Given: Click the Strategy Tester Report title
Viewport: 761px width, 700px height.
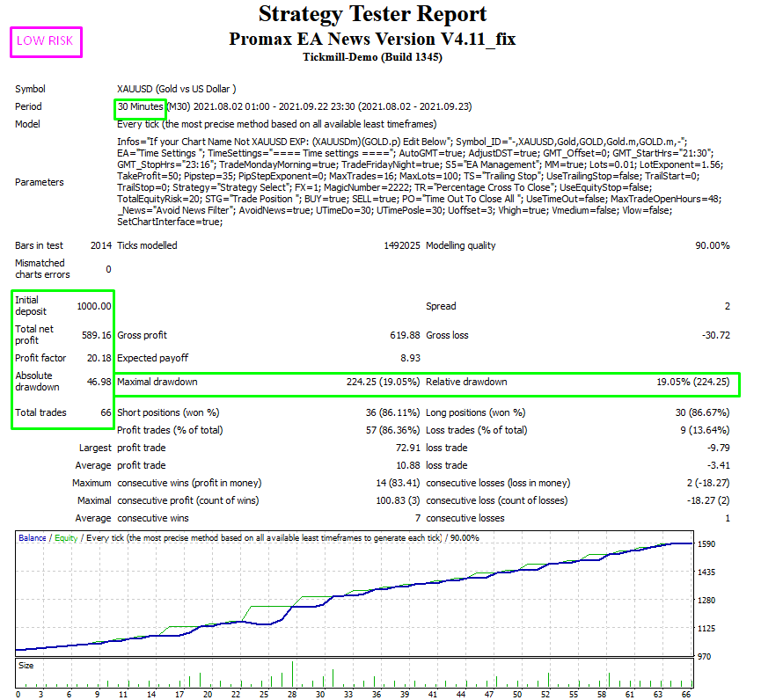Looking at the screenshot, I should (x=372, y=13).
